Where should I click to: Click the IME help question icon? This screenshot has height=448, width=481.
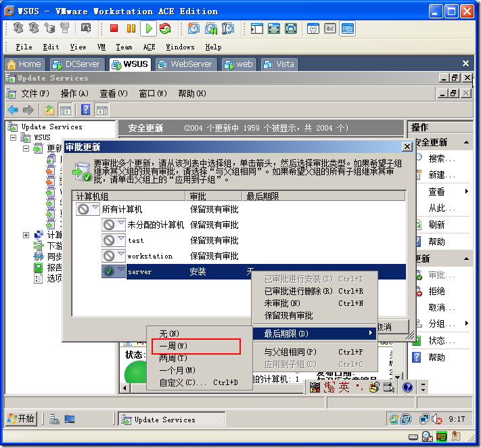coord(408,388)
